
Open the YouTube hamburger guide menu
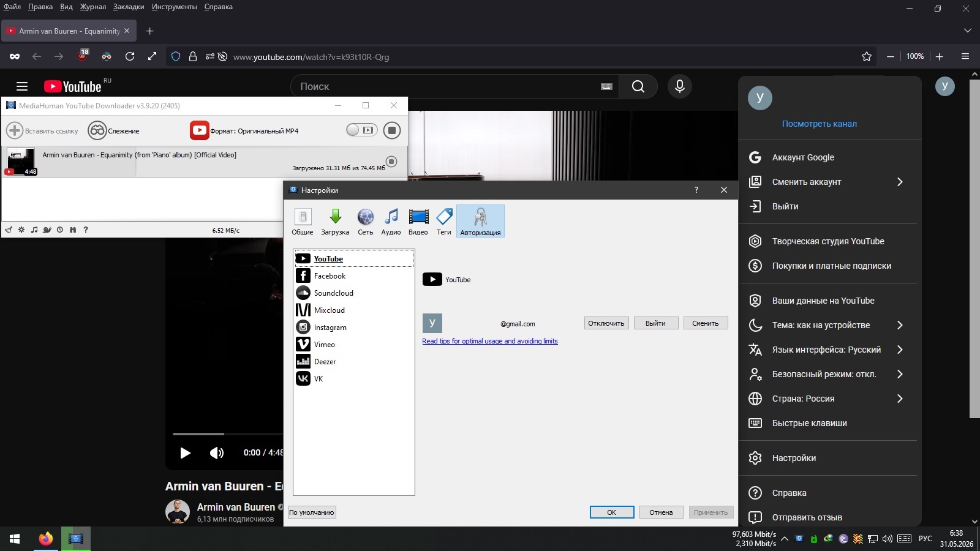click(22, 86)
